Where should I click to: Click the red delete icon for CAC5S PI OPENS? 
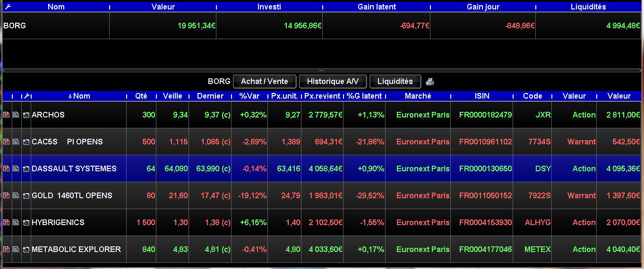click(7, 142)
